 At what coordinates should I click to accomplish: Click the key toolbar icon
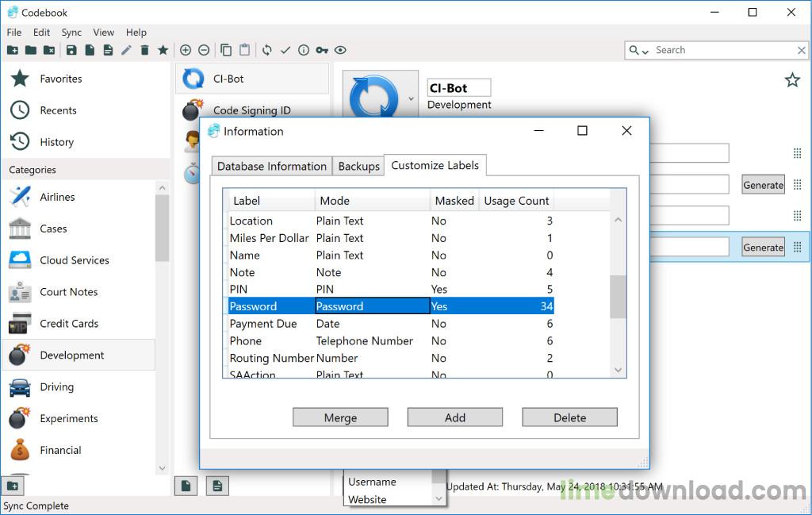322,50
